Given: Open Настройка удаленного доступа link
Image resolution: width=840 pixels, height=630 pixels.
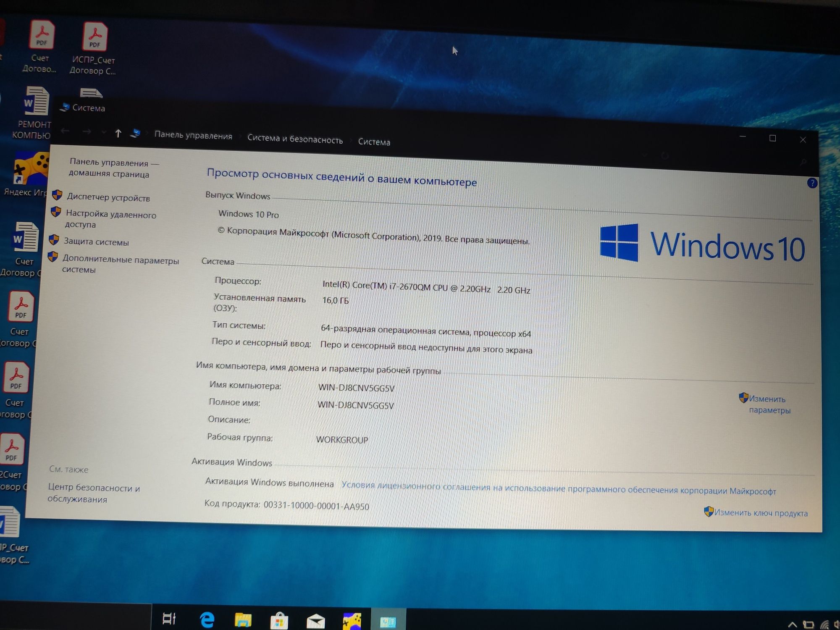Looking at the screenshot, I should point(110,219).
